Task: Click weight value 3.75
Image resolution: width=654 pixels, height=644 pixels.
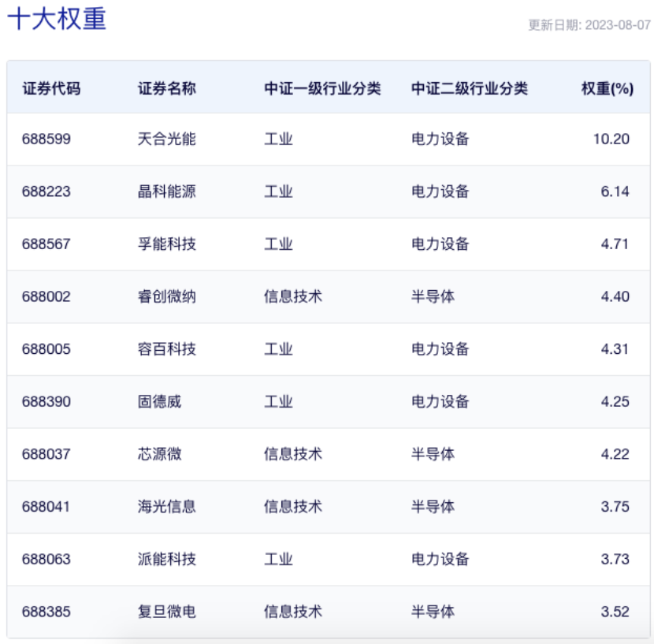Action: [615, 507]
